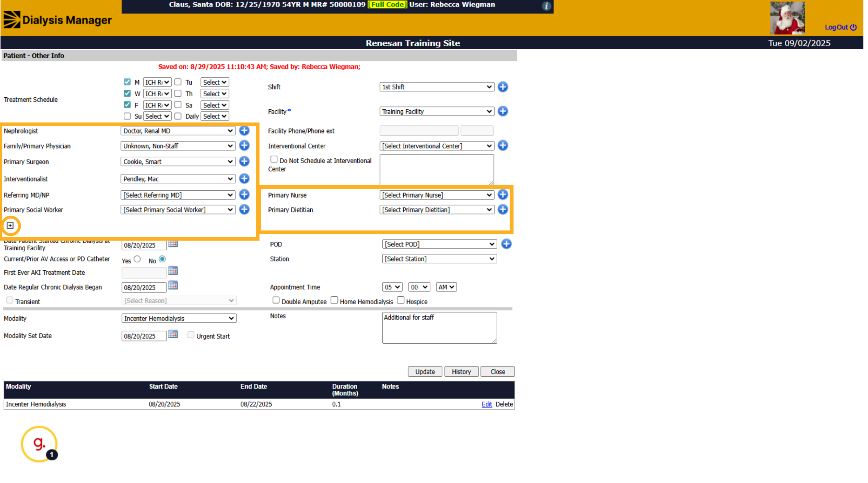
Task: Select Yes for AV Access or PD Catheter
Action: [x=137, y=259]
